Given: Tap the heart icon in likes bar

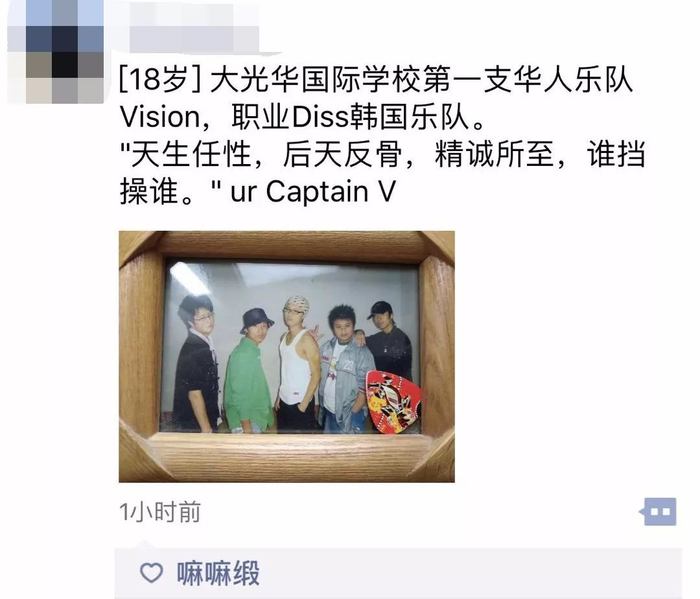Looking at the screenshot, I should click(151, 573).
